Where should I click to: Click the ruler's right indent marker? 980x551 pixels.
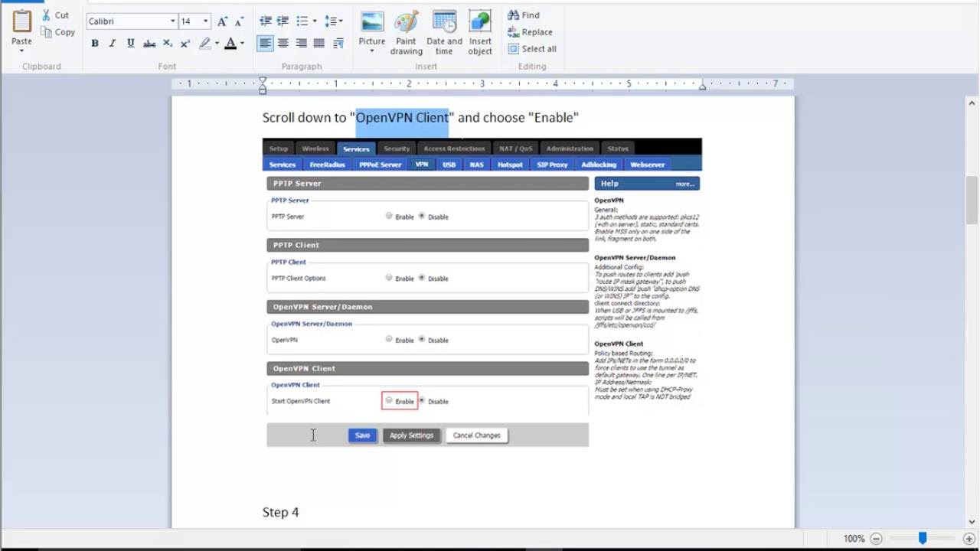click(702, 87)
